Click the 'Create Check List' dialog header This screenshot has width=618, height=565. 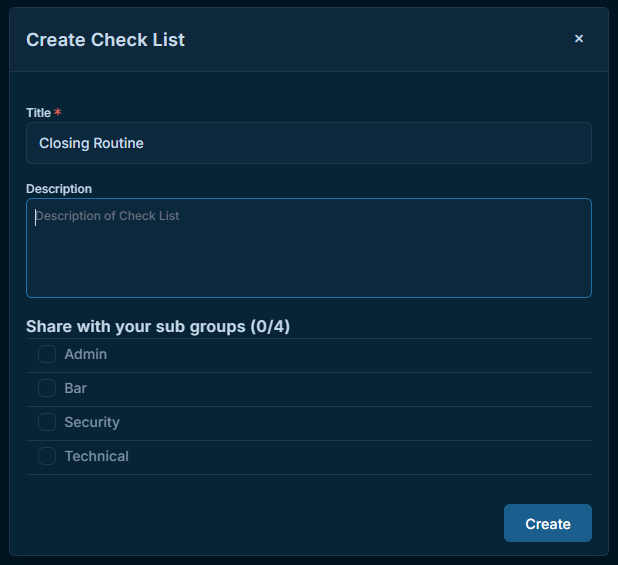pyautogui.click(x=105, y=40)
